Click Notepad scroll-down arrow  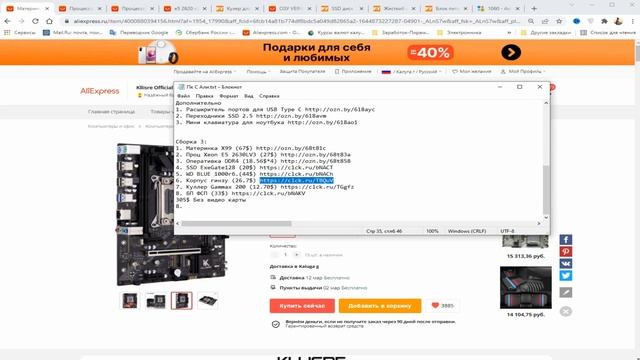546,218
